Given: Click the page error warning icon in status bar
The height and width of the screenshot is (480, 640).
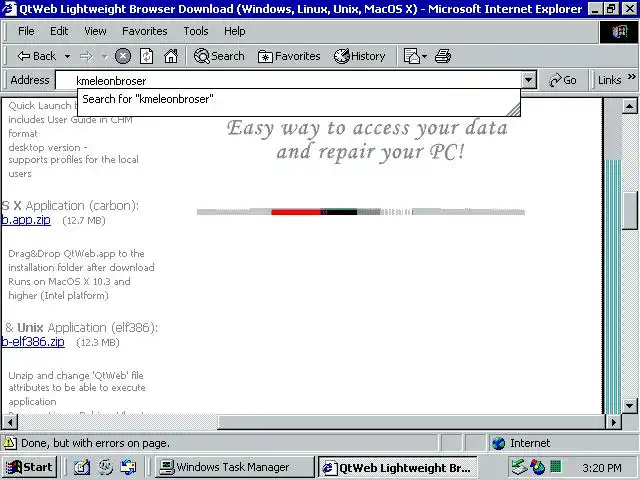Looking at the screenshot, I should [x=10, y=443].
